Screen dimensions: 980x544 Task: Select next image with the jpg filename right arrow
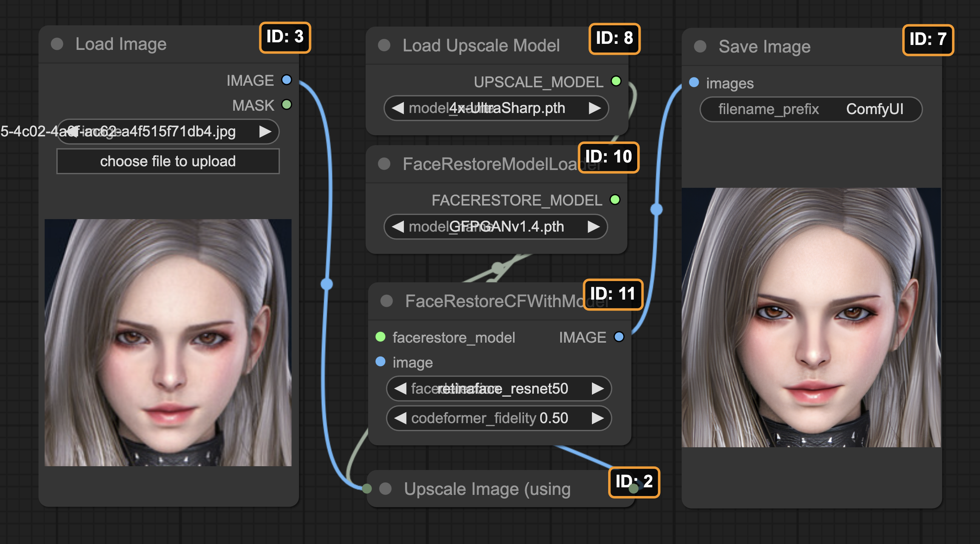click(x=265, y=132)
